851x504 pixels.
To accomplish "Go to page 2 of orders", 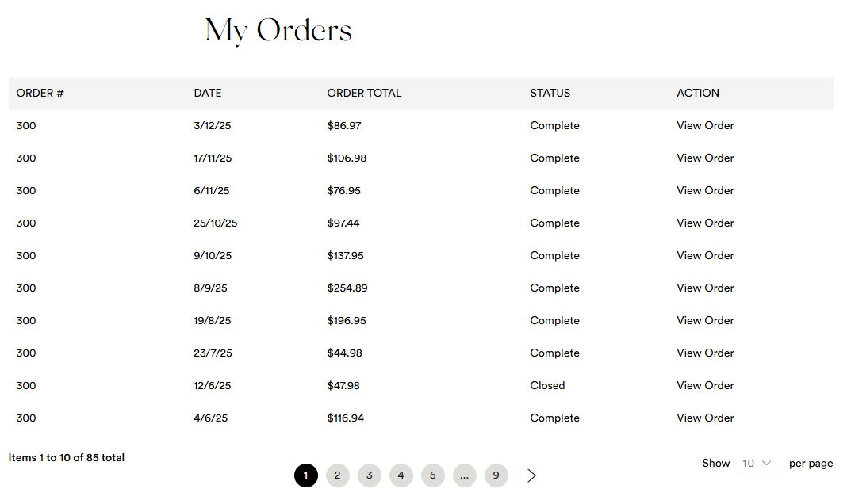I will tap(338, 475).
